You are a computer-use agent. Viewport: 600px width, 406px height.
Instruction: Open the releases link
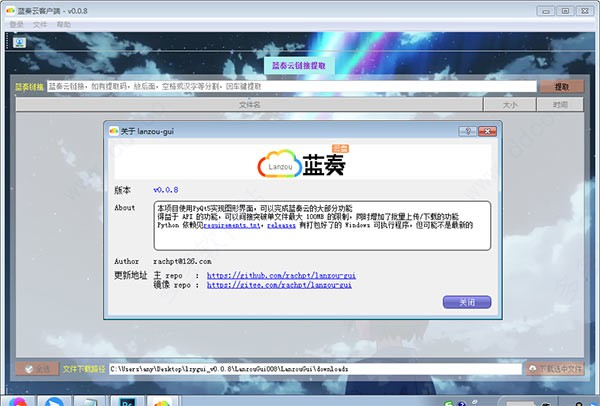click(281, 225)
